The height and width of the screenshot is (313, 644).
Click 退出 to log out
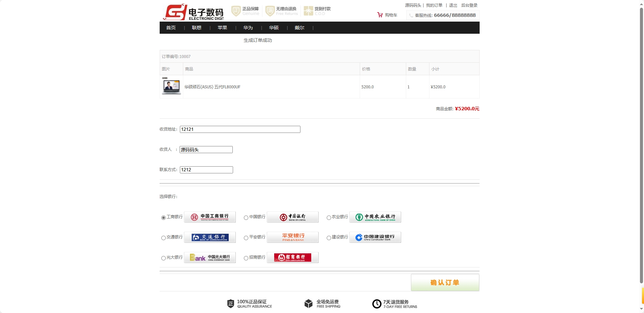(453, 5)
